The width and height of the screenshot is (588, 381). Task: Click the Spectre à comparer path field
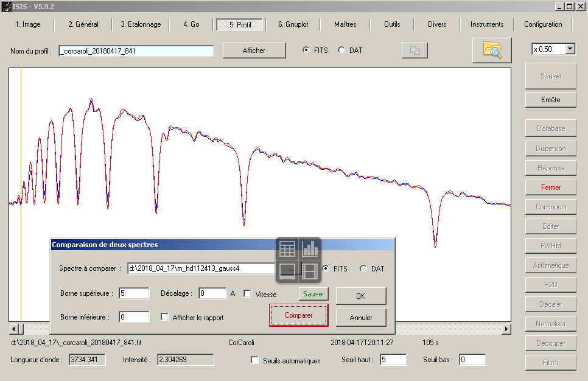tap(201, 268)
